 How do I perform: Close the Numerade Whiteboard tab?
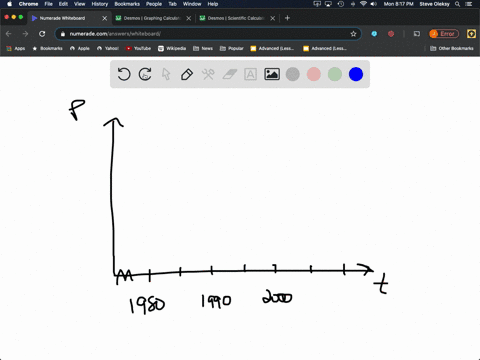(x=105, y=18)
